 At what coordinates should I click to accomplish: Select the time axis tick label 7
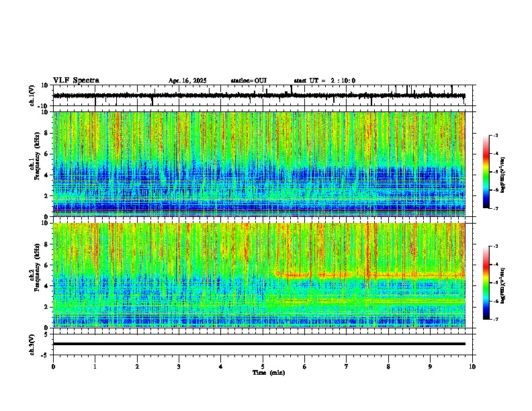click(347, 367)
